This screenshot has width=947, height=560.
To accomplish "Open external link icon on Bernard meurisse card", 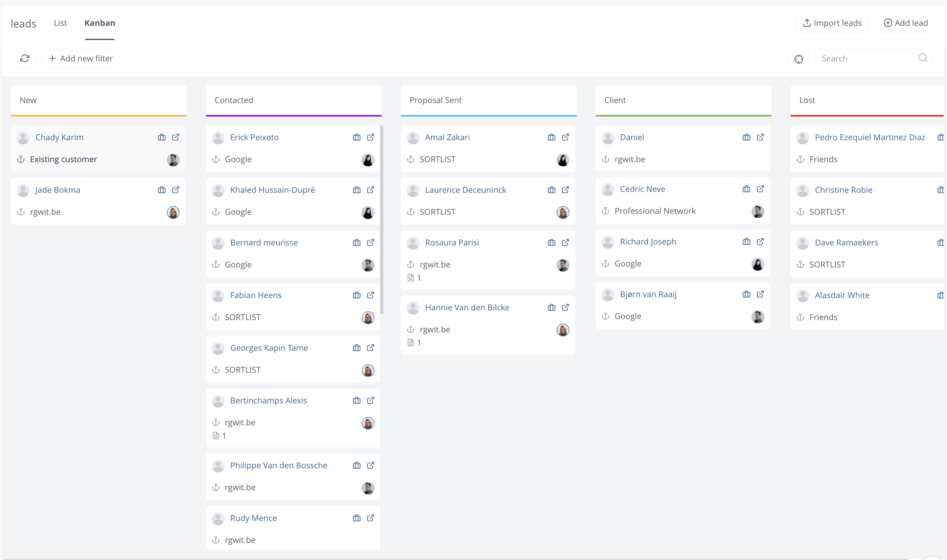I will pyautogui.click(x=370, y=242).
